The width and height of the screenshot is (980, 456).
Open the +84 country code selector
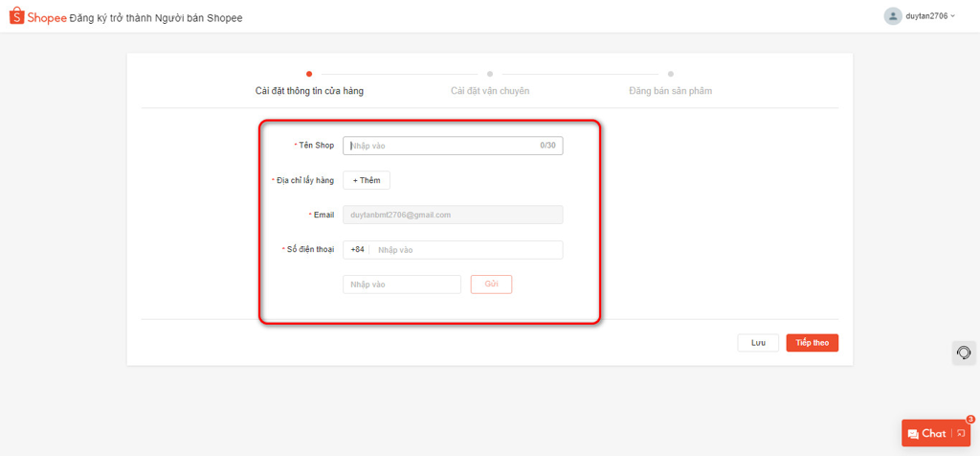pos(357,250)
